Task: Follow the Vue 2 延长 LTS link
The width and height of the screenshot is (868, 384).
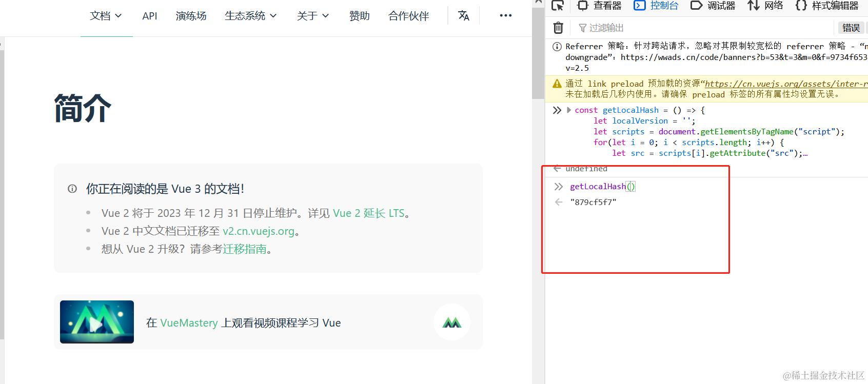Action: [x=369, y=213]
